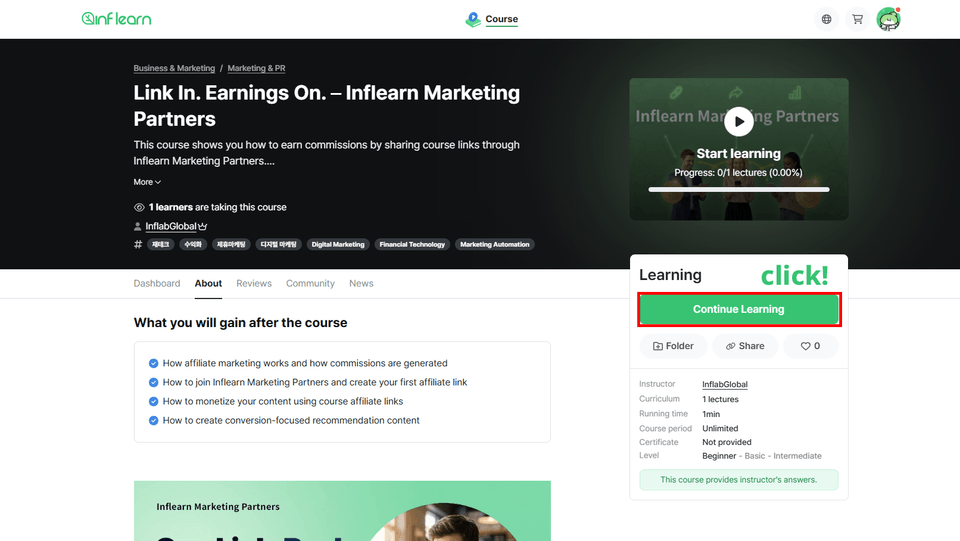960x541 pixels.
Task: Open the News tab
Action: (x=361, y=283)
